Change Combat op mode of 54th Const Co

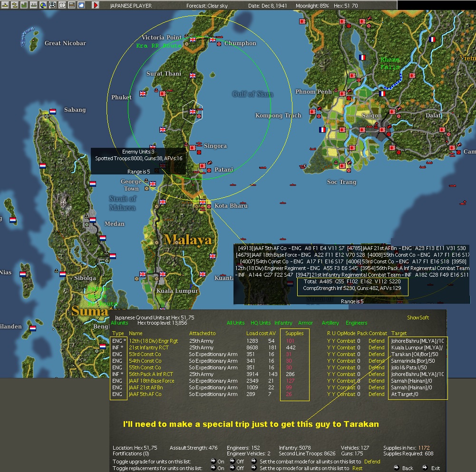coord(346,361)
